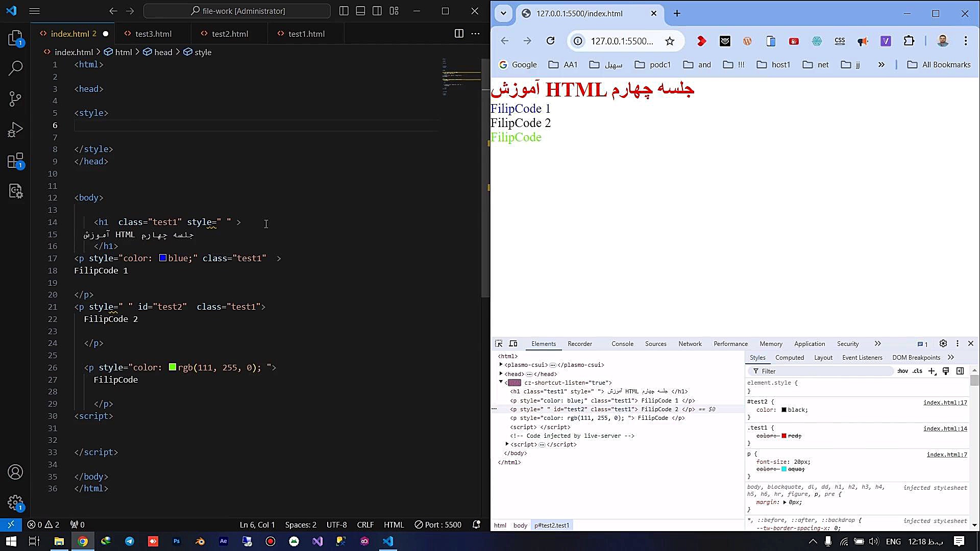Viewport: 980px width, 551px height.
Task: Open DevTools settings gear
Action: [943, 344]
